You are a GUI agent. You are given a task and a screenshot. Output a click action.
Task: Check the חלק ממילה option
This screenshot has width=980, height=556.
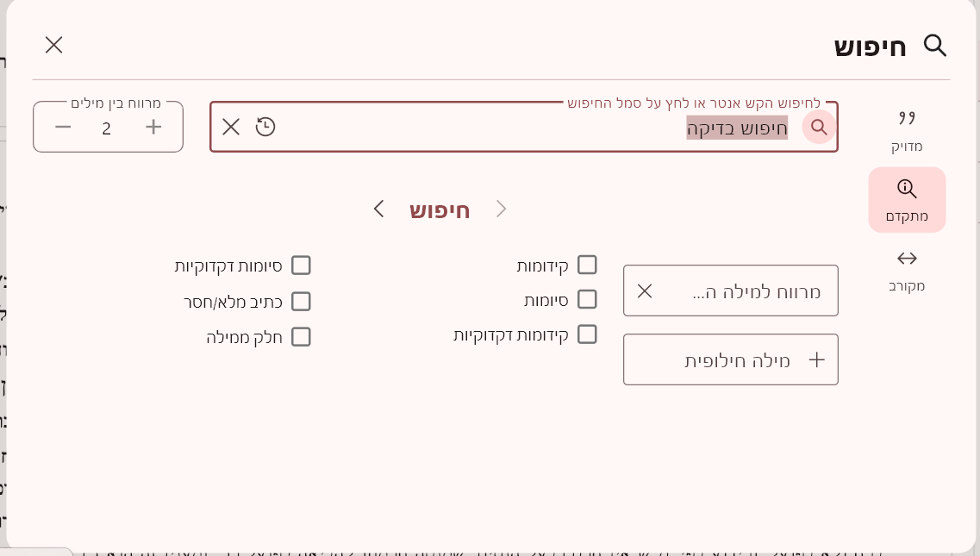pyautogui.click(x=301, y=337)
